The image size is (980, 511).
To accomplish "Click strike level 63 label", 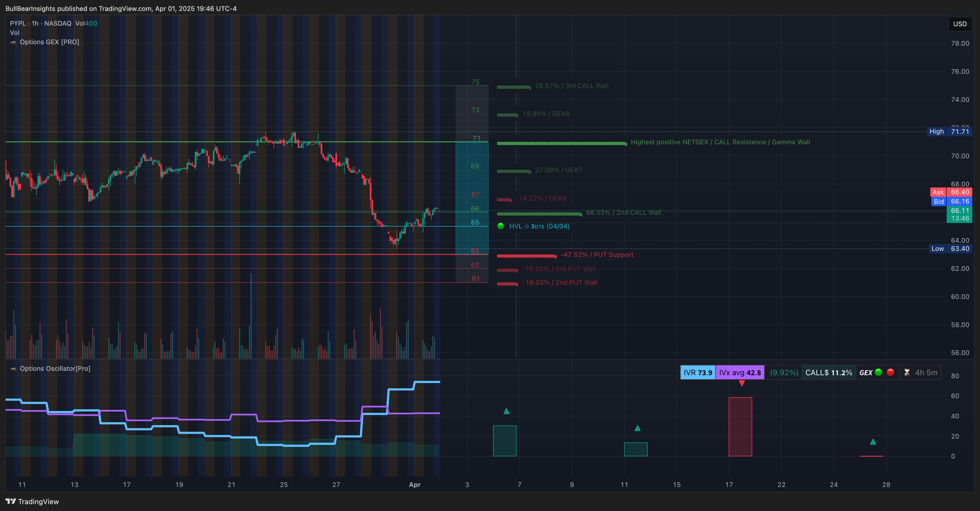I will [475, 251].
